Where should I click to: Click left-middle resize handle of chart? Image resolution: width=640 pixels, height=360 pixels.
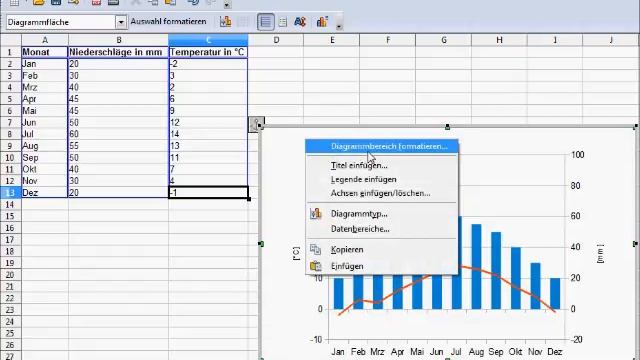(x=261, y=244)
